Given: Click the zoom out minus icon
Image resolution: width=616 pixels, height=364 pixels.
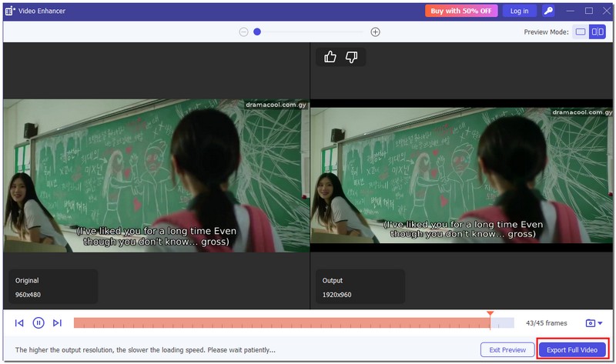Looking at the screenshot, I should (x=243, y=32).
